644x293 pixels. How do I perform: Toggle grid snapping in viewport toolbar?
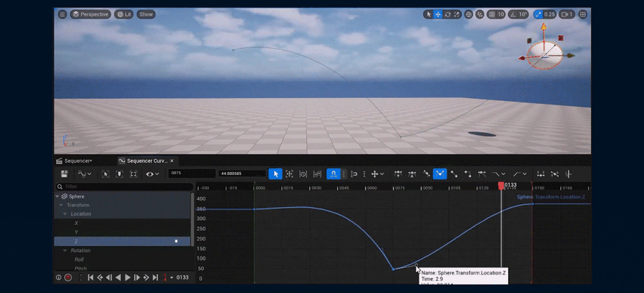(491, 14)
